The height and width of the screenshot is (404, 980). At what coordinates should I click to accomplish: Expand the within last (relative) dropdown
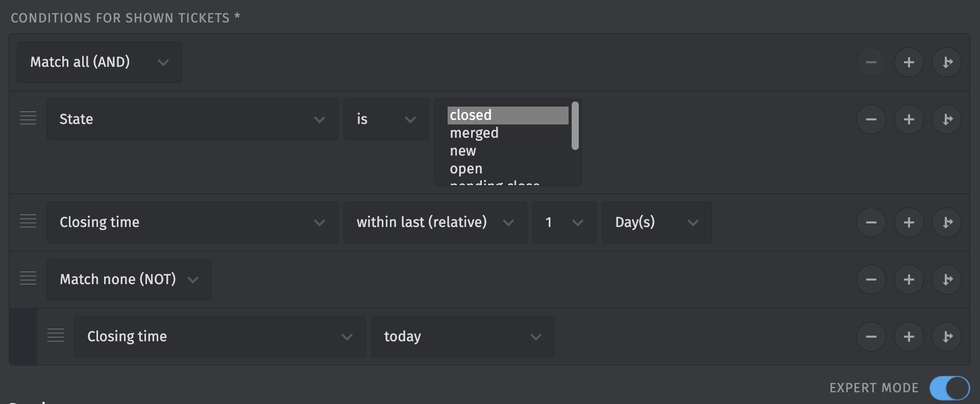[435, 222]
